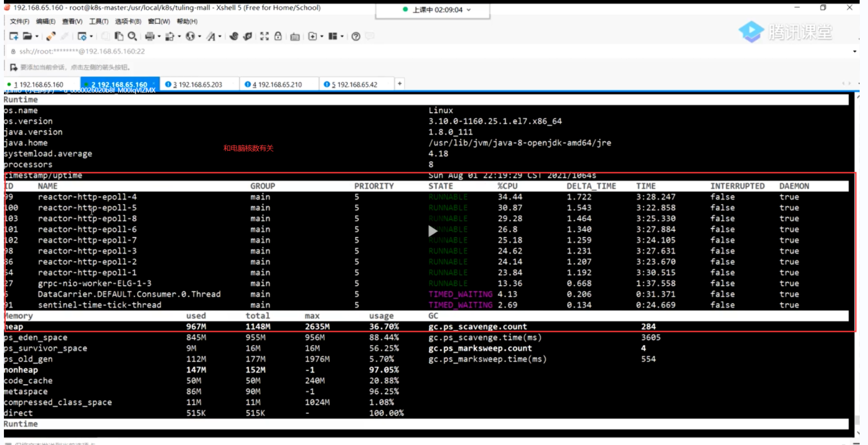Expand the file transfer dropdown arrow

179,36
